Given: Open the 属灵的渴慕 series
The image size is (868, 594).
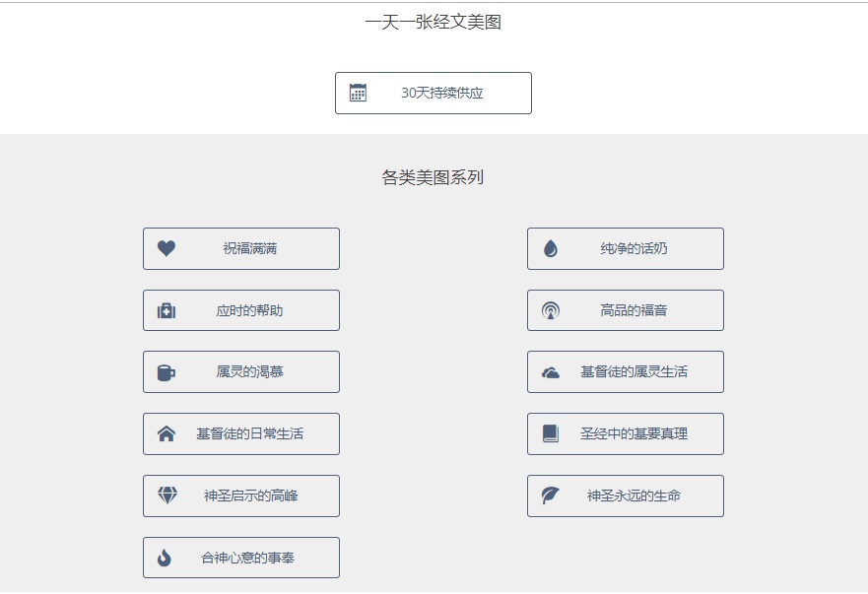Looking at the screenshot, I should [250, 372].
